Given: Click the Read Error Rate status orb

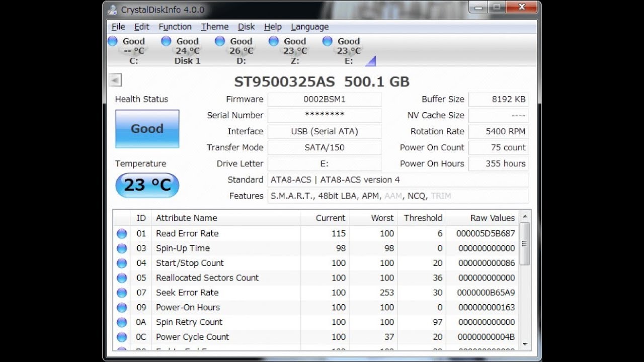Looking at the screenshot, I should (x=122, y=233).
